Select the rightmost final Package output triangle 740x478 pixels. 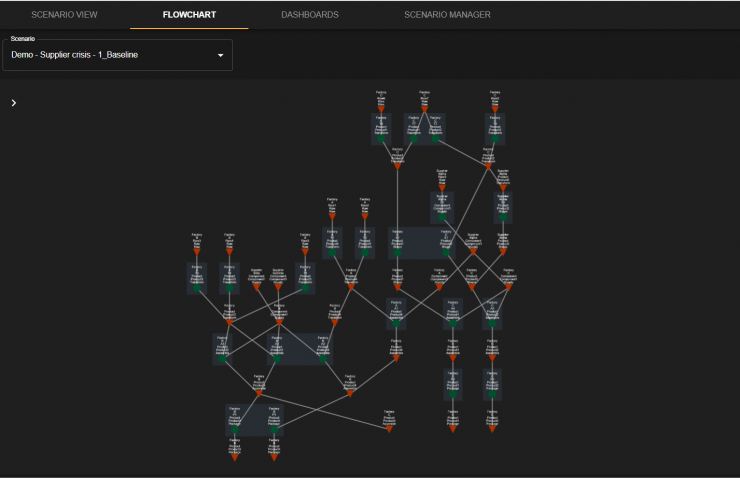click(x=492, y=429)
